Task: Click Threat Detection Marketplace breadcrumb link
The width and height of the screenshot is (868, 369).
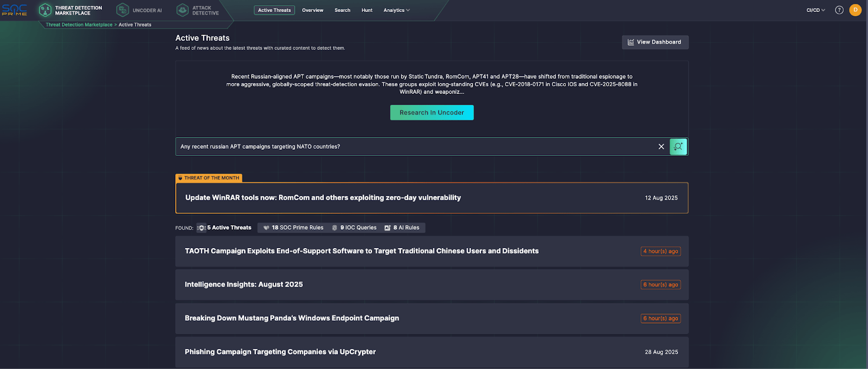Action: (x=79, y=25)
